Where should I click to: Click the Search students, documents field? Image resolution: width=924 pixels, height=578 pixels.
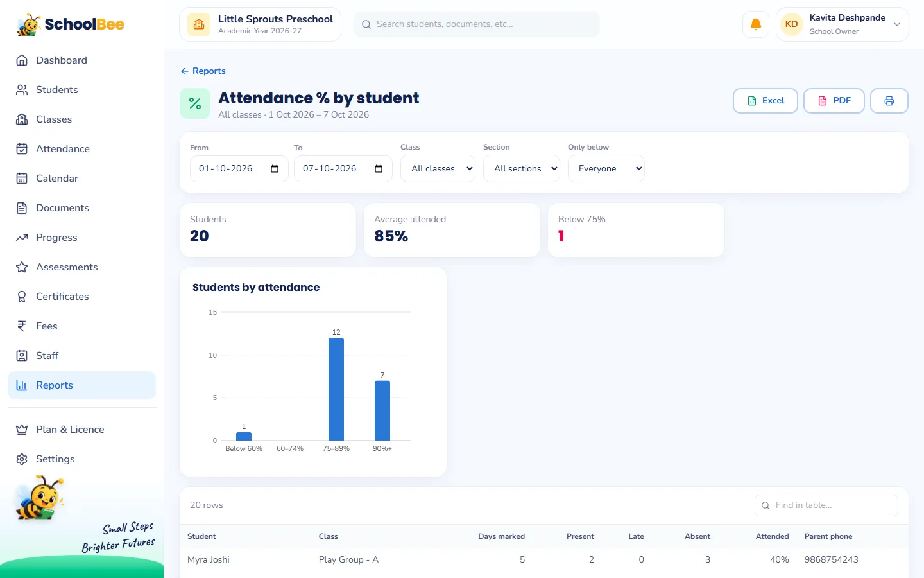(x=477, y=24)
